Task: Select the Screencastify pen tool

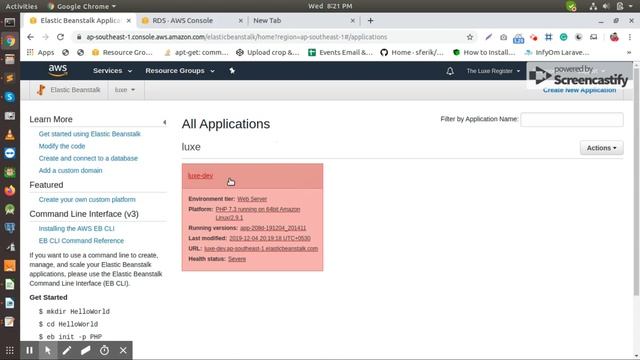Action: click(67, 350)
